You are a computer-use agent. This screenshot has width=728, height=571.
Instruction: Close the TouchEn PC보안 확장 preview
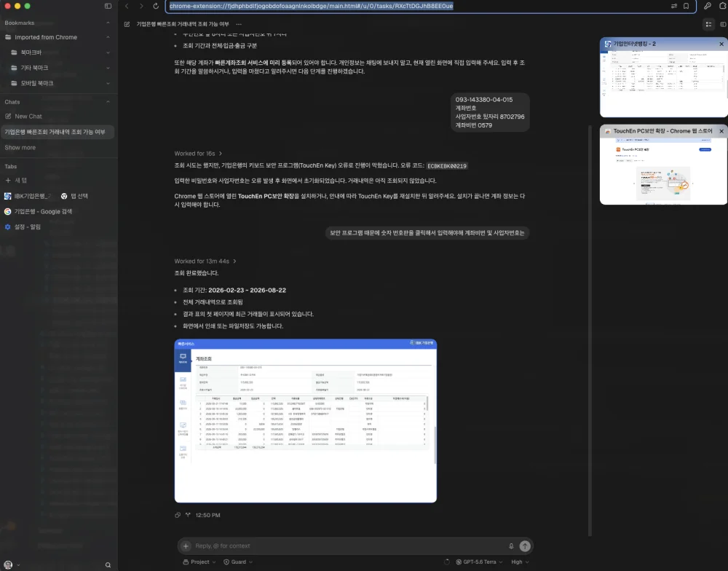(x=721, y=131)
